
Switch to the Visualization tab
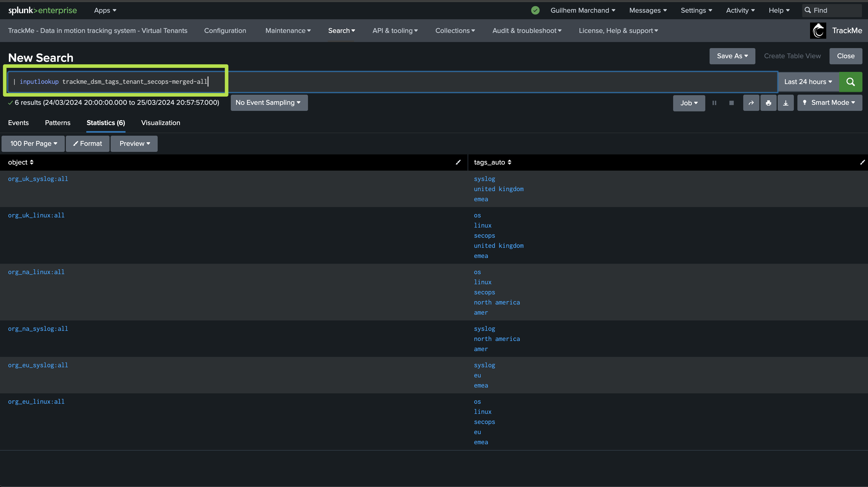tap(160, 123)
